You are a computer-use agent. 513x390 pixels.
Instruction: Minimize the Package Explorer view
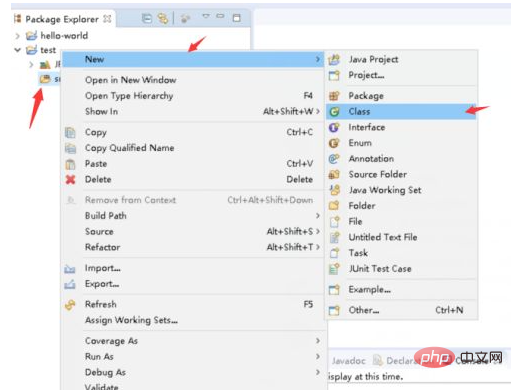click(x=220, y=16)
